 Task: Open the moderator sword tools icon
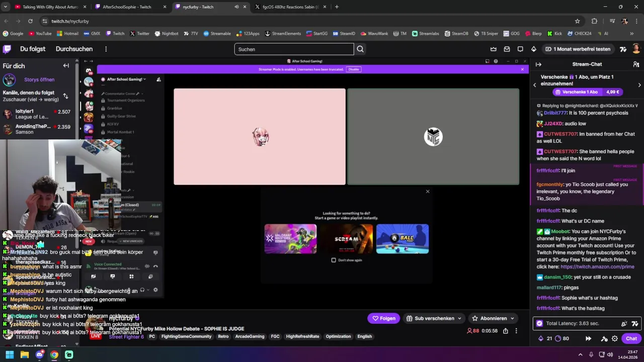[x=604, y=338]
